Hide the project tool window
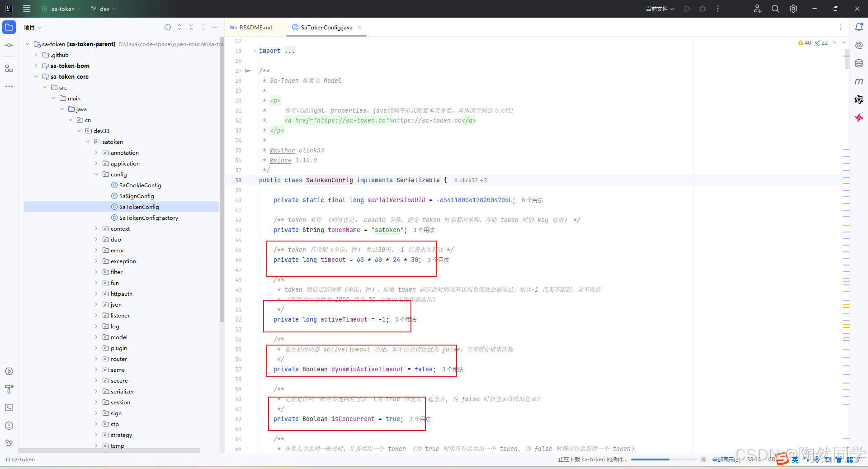 point(215,27)
